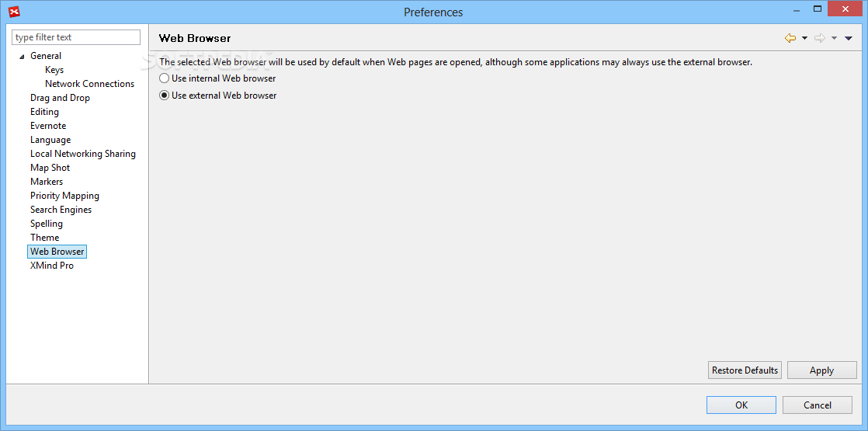Select the Web Browser tree item
Viewport: 868px width, 431px height.
(x=57, y=252)
